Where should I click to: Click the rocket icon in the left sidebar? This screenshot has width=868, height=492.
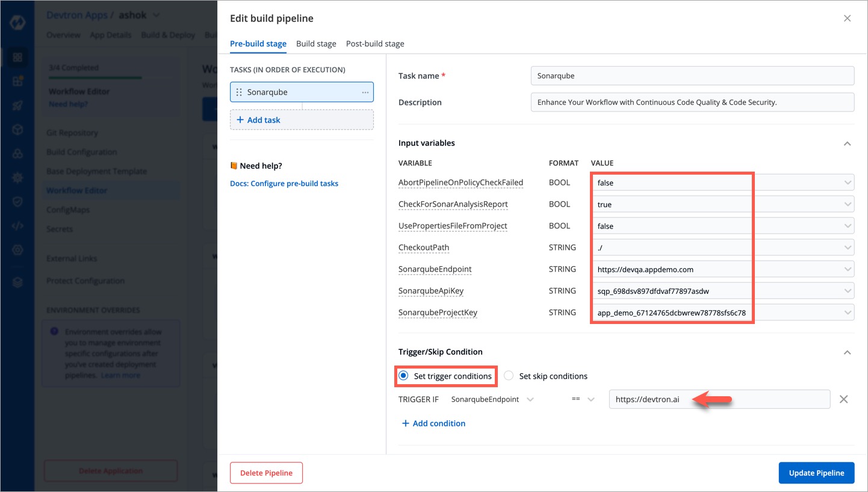click(17, 106)
